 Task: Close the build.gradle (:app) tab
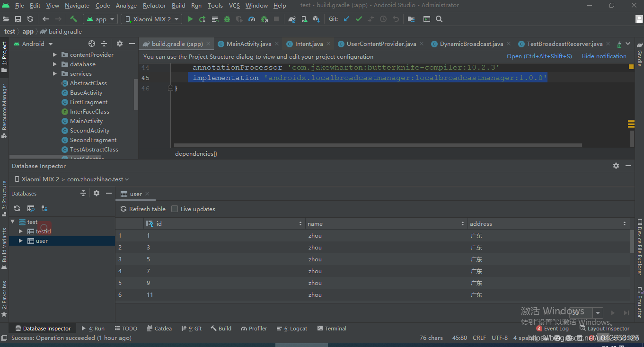point(208,44)
